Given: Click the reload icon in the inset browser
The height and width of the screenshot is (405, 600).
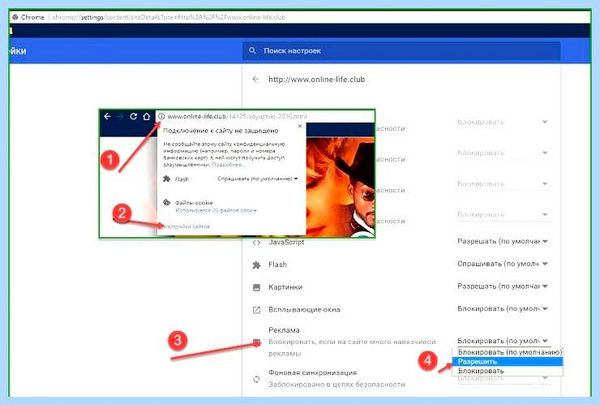Looking at the screenshot, I should [133, 116].
